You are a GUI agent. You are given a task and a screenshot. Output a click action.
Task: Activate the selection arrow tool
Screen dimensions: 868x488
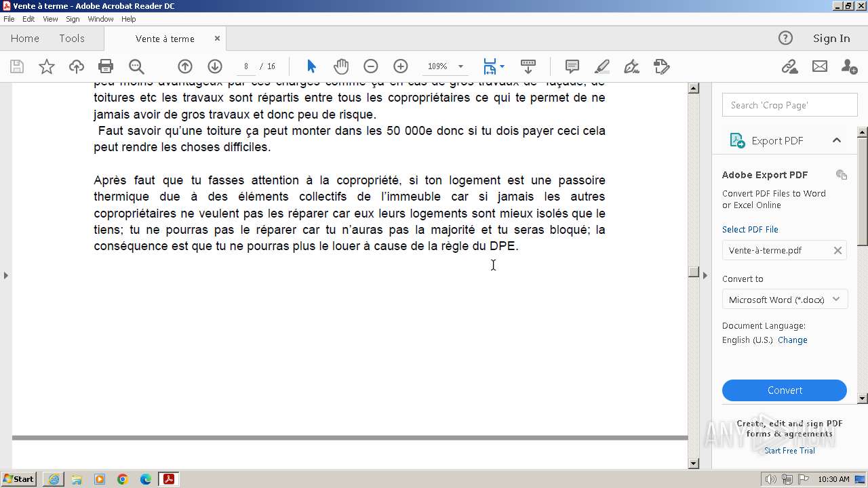(311, 66)
